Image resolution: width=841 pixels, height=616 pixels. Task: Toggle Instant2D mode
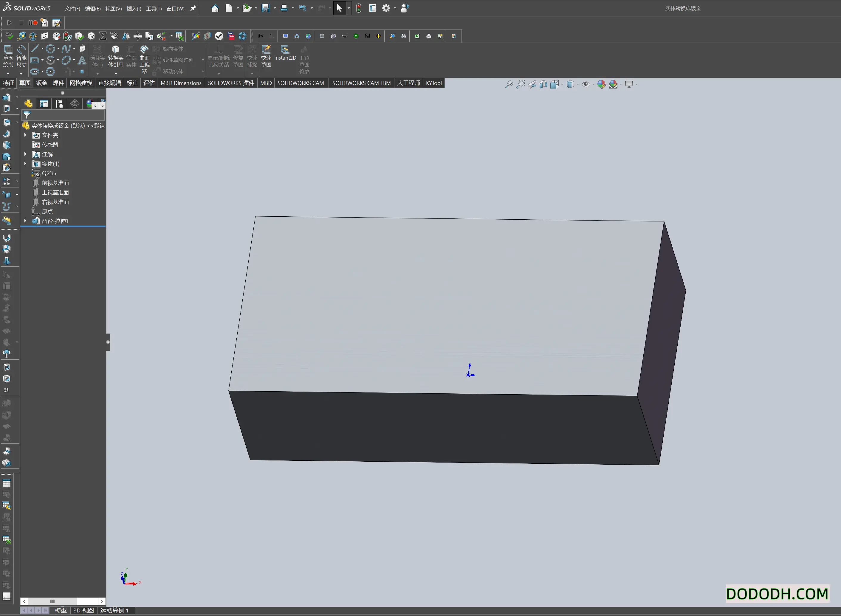coord(285,56)
